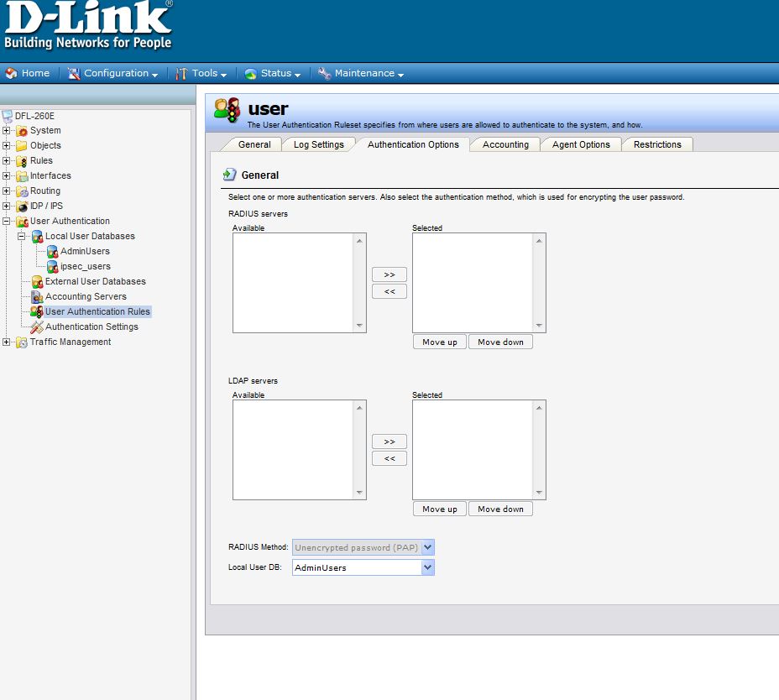779x700 pixels.
Task: Click >> button for LDAP servers
Action: [389, 441]
